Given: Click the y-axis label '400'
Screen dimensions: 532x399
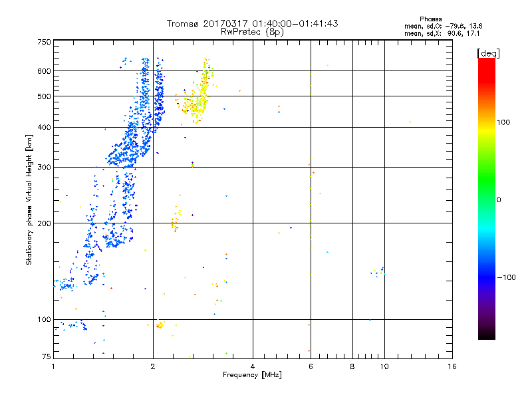Looking at the screenshot, I should [x=44, y=128].
